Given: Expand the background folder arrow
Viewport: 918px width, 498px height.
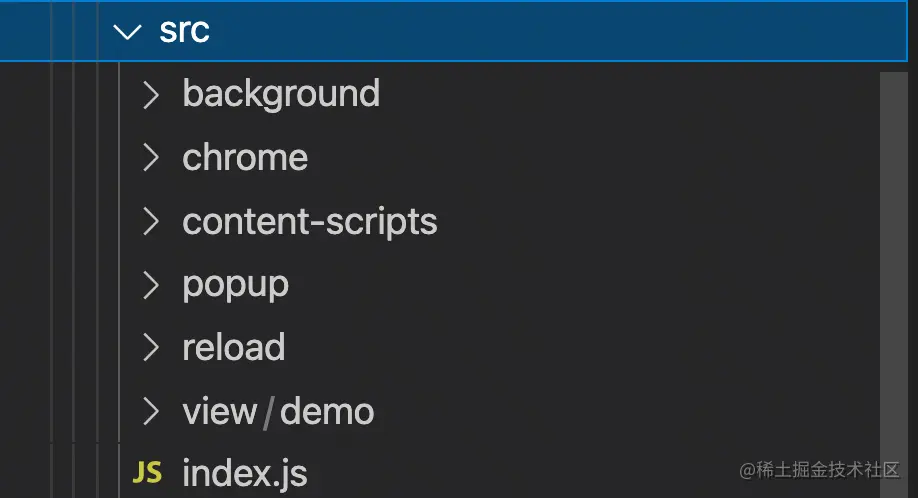Looking at the screenshot, I should (151, 95).
